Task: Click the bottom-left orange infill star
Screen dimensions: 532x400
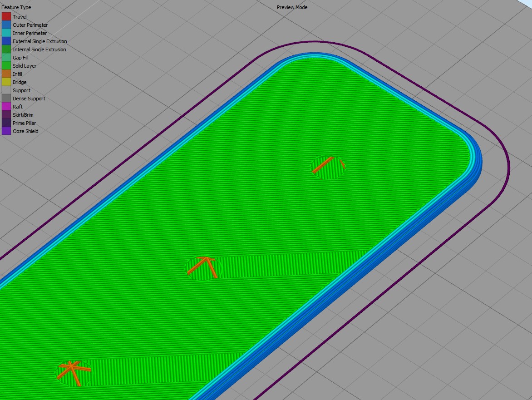Action: [x=74, y=372]
